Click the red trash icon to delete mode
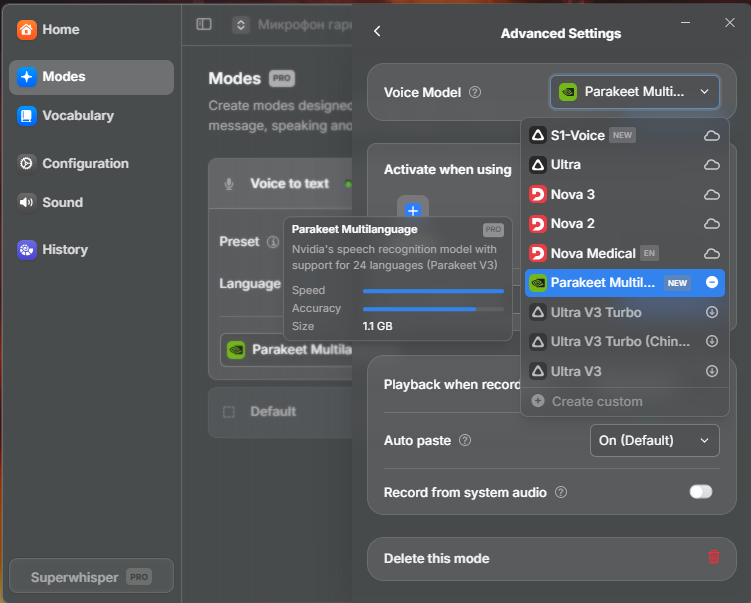Image resolution: width=751 pixels, height=603 pixels. pos(713,558)
